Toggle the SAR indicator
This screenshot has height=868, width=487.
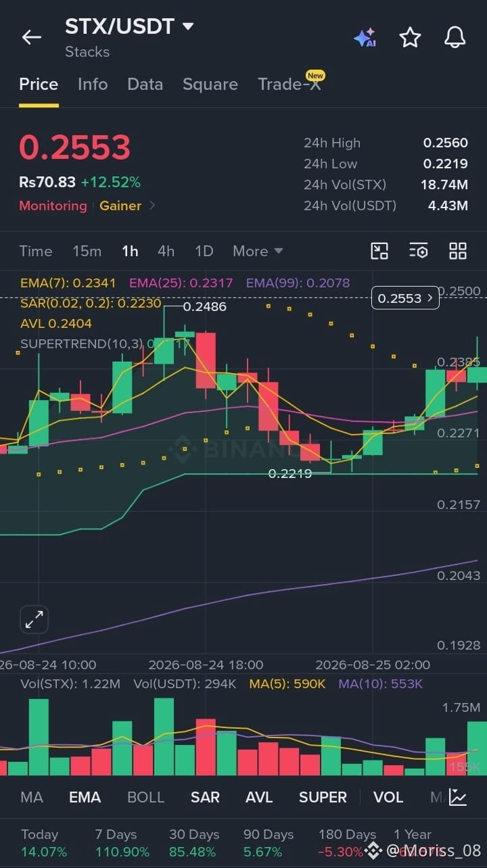tap(205, 798)
